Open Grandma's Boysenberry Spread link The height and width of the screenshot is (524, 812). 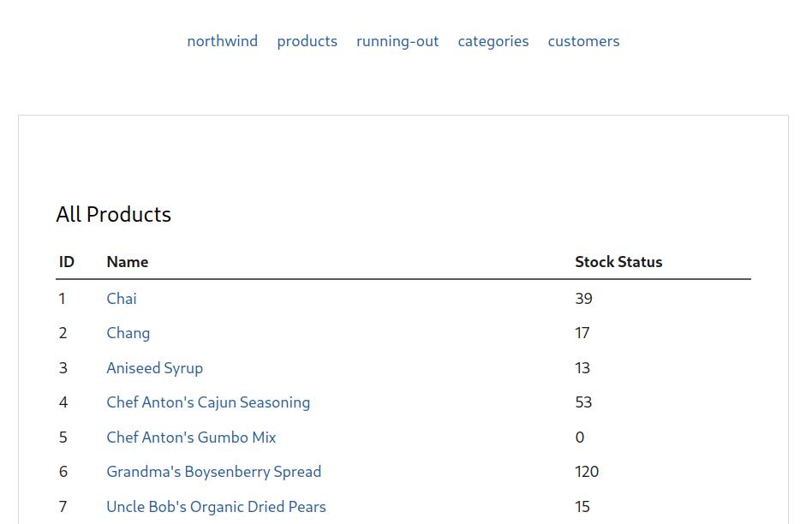point(214,472)
